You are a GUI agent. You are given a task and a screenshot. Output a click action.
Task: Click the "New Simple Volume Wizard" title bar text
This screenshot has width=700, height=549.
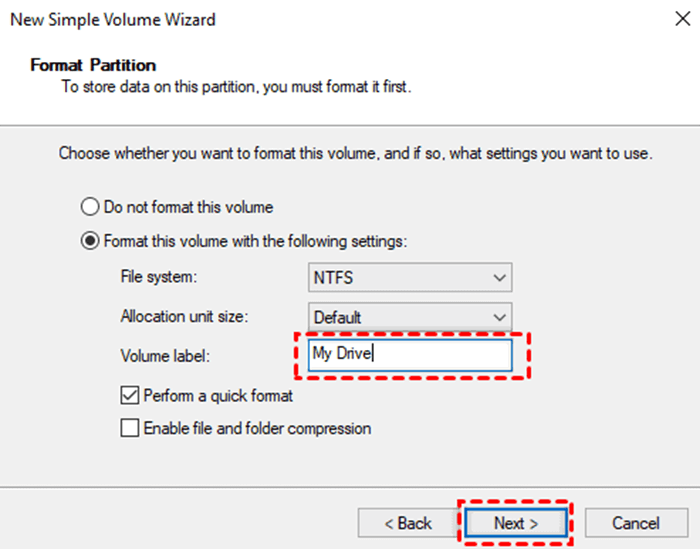112,19
